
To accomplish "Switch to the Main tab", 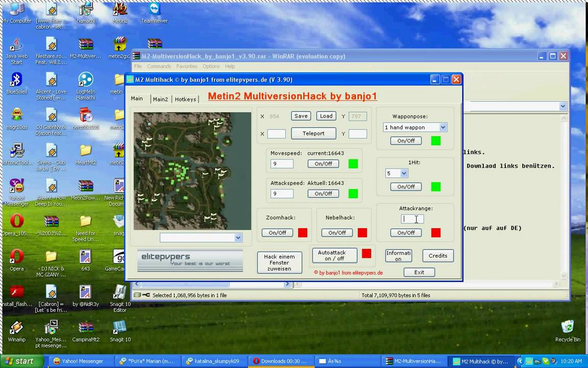I will pos(137,98).
